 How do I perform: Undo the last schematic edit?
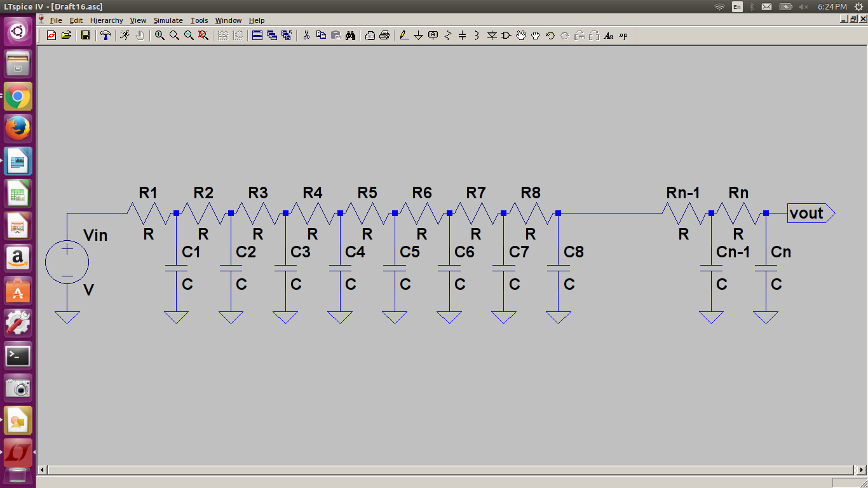(x=549, y=36)
